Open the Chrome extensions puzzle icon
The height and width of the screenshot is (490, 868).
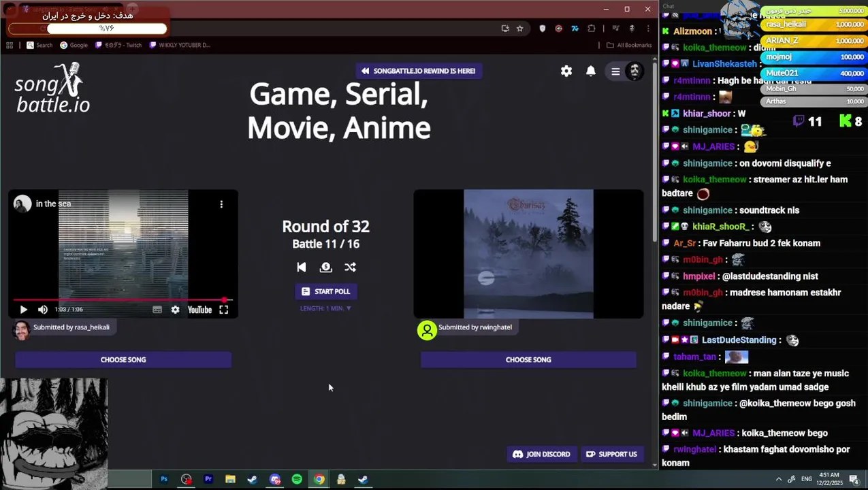(x=591, y=29)
